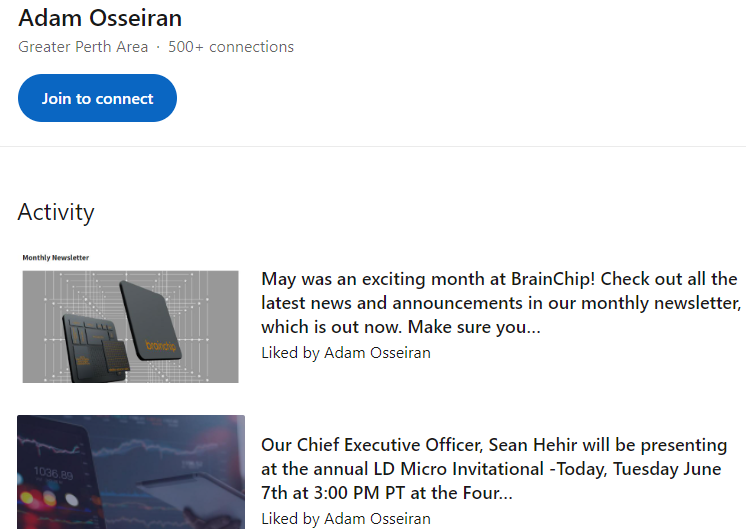The image size is (746, 529).
Task: Open the stock chart thumbnail of the Sean Hehir post
Action: 130,470
